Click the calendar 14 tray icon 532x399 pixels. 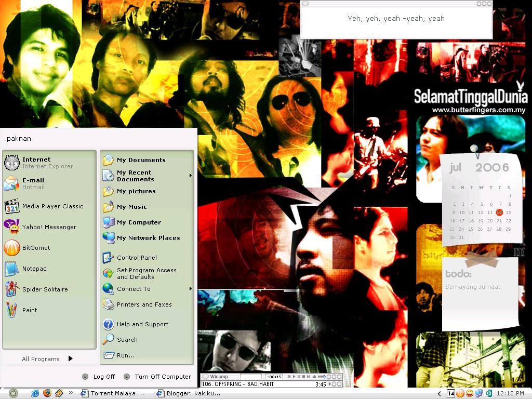pos(450,393)
